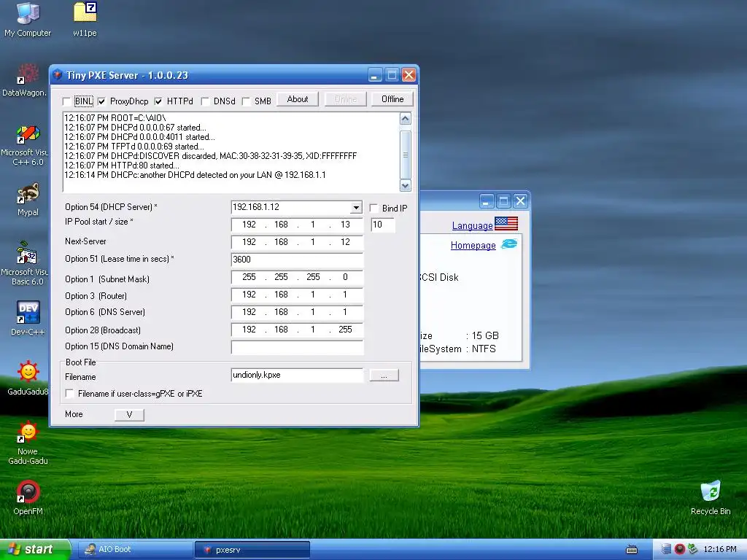Click the US flag language icon

(506, 223)
